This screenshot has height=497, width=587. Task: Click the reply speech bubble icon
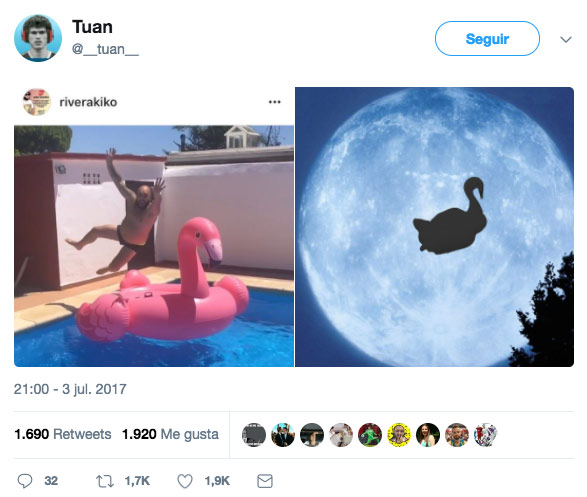coord(25,481)
